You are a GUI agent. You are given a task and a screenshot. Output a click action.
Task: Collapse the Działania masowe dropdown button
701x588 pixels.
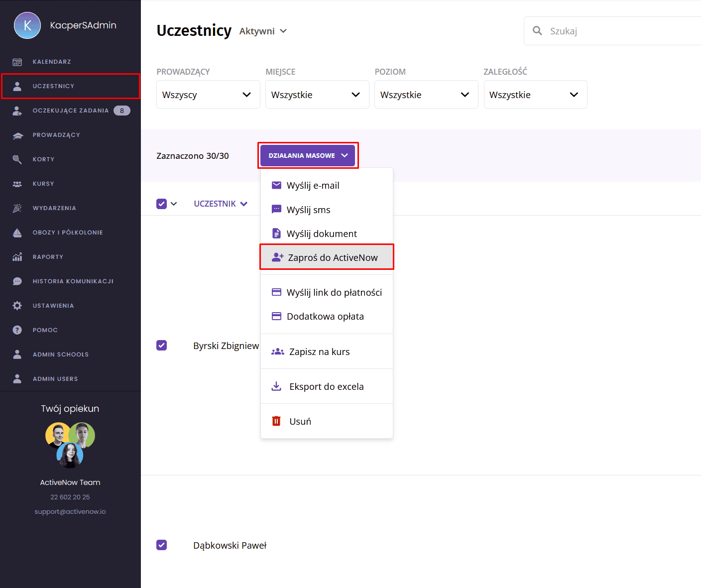[308, 155]
